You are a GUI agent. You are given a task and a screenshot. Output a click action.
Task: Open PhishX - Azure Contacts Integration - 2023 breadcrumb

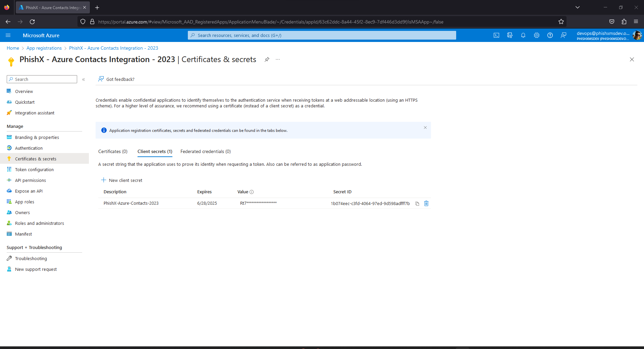point(113,48)
